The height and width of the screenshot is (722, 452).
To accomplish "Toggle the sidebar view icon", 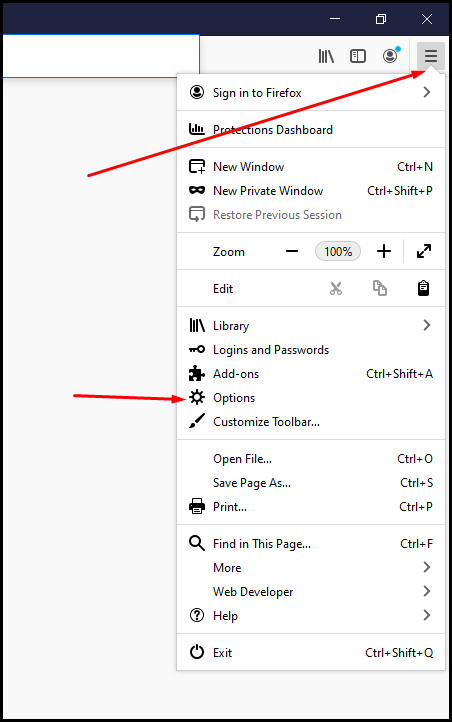I will (358, 56).
